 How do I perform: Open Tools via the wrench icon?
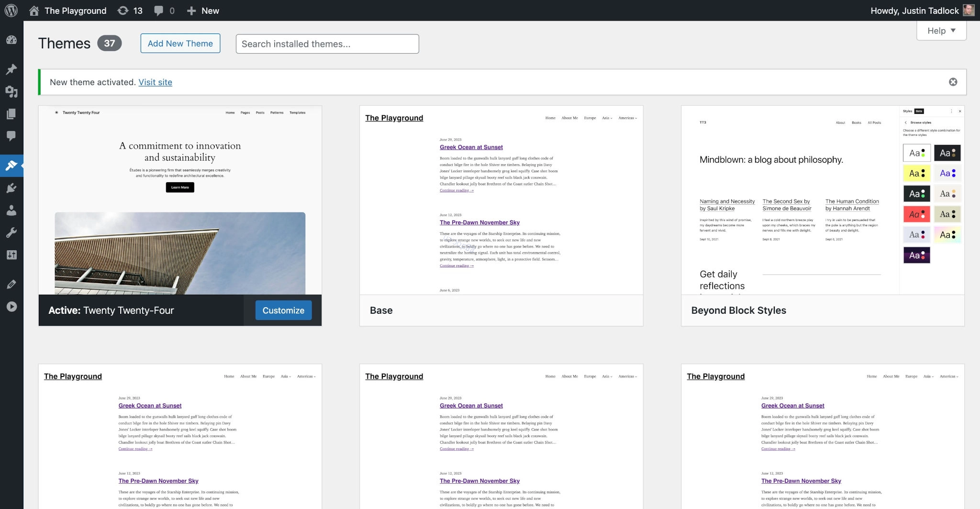(x=11, y=232)
